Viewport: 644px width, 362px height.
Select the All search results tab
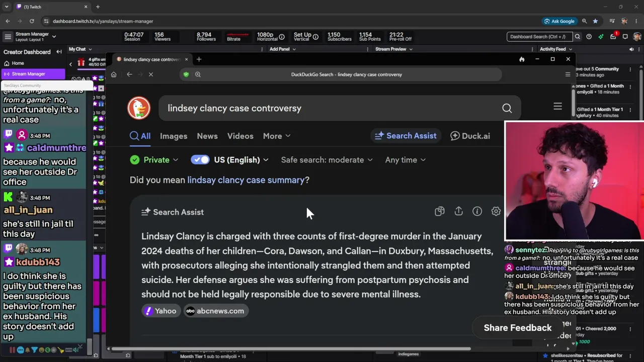(140, 136)
